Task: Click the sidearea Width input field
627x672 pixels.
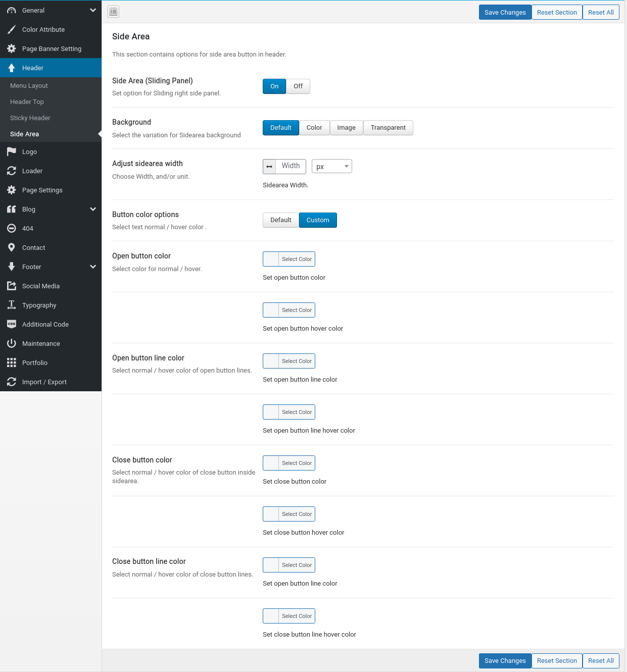Action: tap(291, 166)
